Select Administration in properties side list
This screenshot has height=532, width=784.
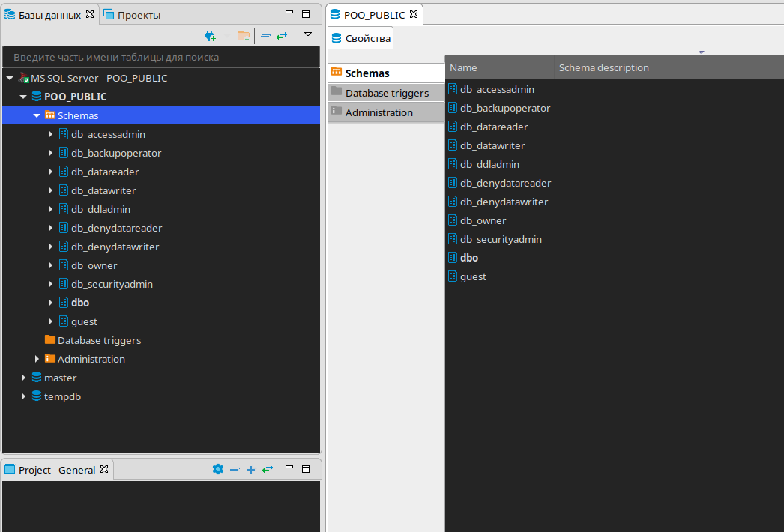point(386,112)
